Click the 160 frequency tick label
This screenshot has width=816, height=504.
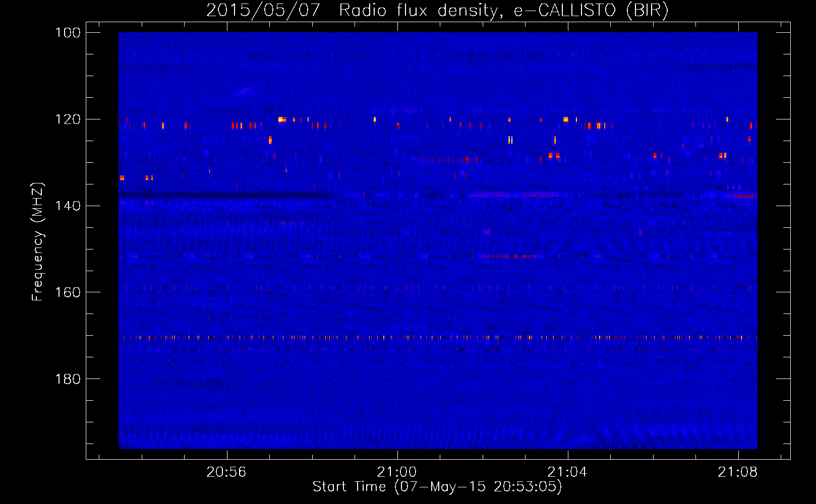point(68,292)
